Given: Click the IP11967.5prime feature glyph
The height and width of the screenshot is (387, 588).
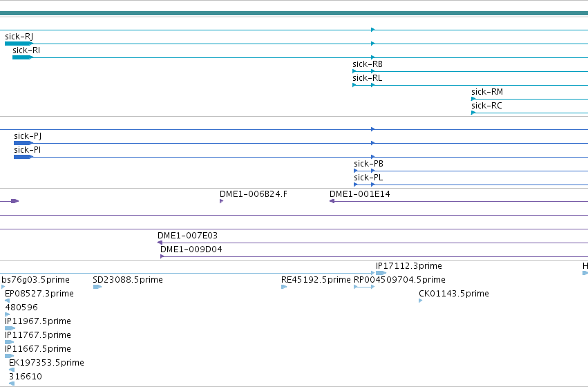Looking at the screenshot, I should tap(10, 328).
